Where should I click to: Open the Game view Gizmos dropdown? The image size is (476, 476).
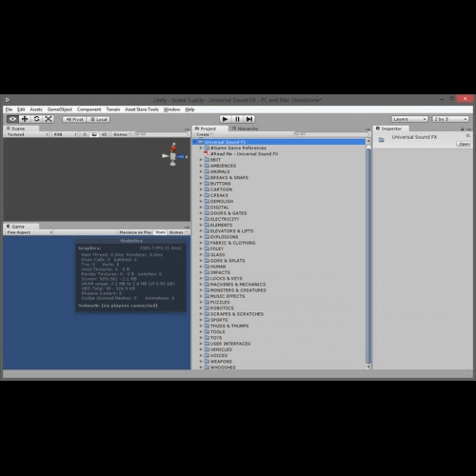178,232
